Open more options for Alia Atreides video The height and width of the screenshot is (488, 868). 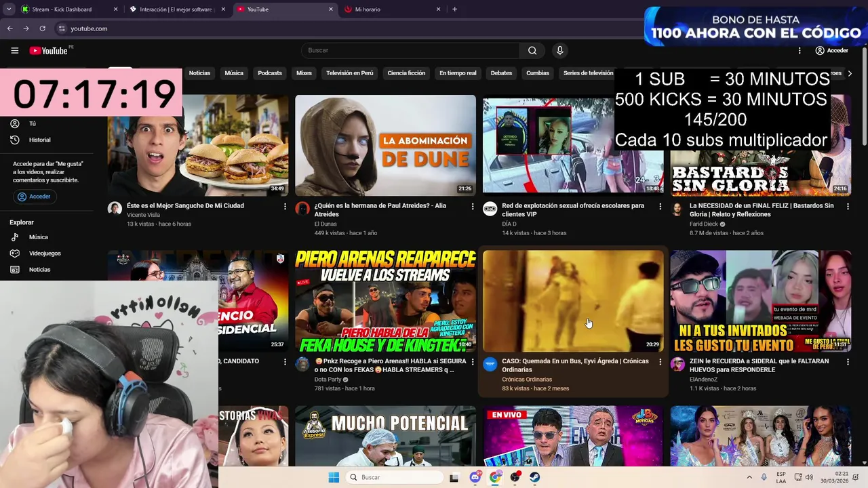point(473,206)
